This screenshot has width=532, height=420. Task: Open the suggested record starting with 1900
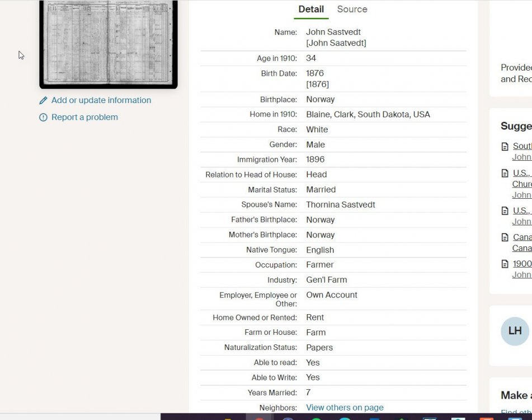[x=522, y=264]
